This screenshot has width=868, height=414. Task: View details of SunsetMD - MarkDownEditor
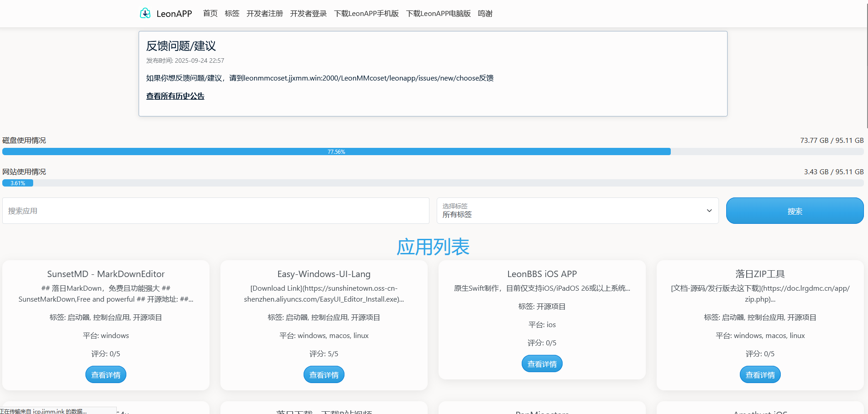tap(105, 374)
